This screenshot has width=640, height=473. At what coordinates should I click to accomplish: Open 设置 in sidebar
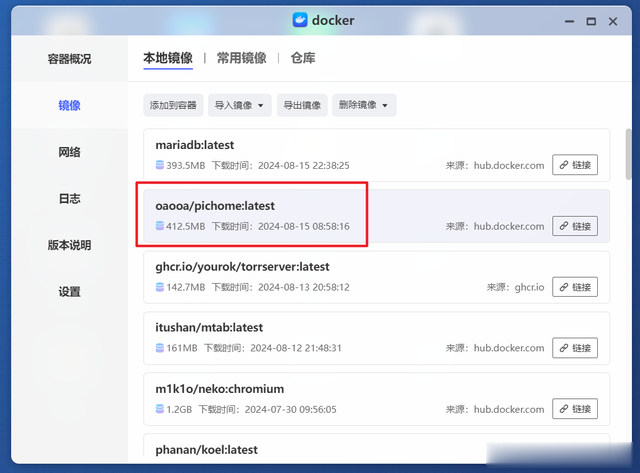[x=69, y=292]
